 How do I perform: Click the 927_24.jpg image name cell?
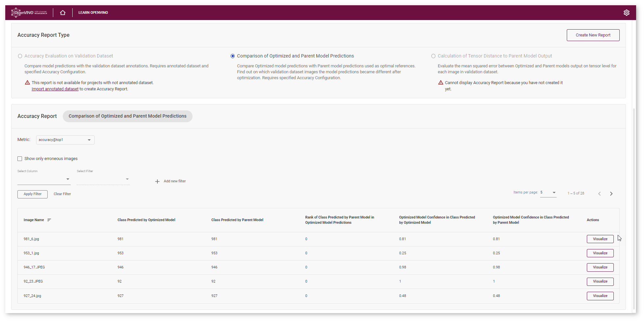32,296
